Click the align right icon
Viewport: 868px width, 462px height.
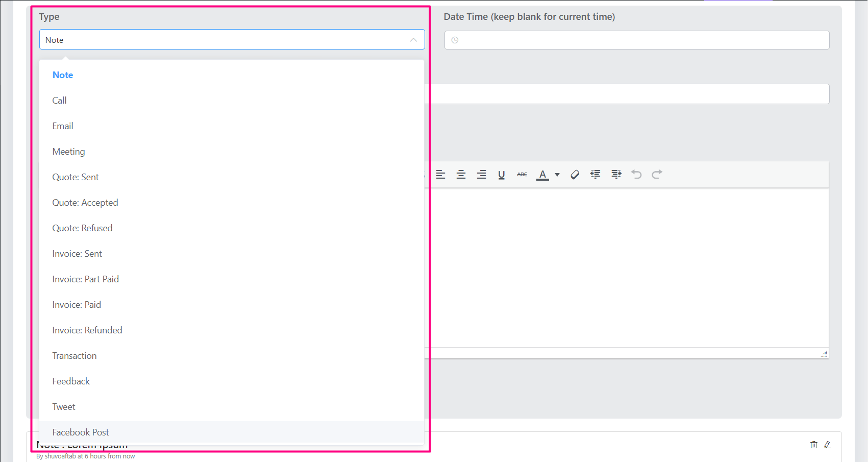pyautogui.click(x=481, y=175)
